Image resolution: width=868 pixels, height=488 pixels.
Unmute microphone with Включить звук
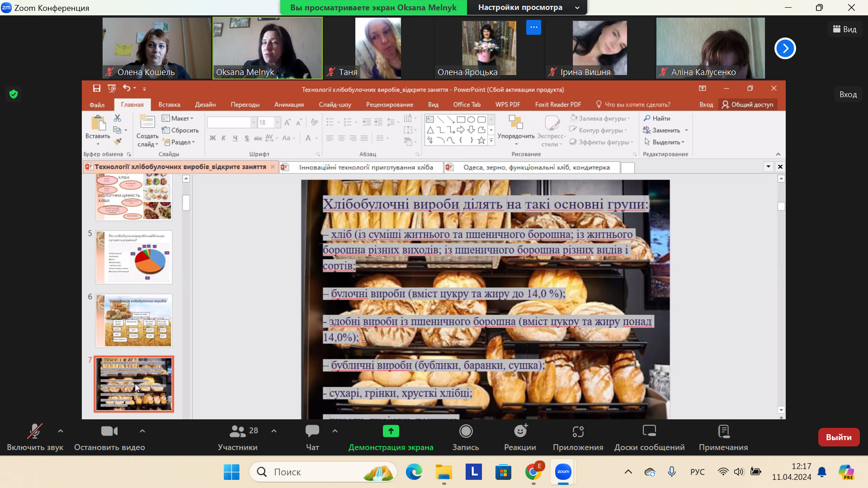(35, 432)
